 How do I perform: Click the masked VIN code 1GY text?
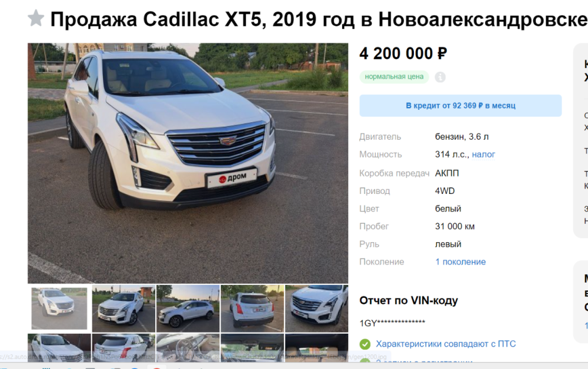(392, 323)
